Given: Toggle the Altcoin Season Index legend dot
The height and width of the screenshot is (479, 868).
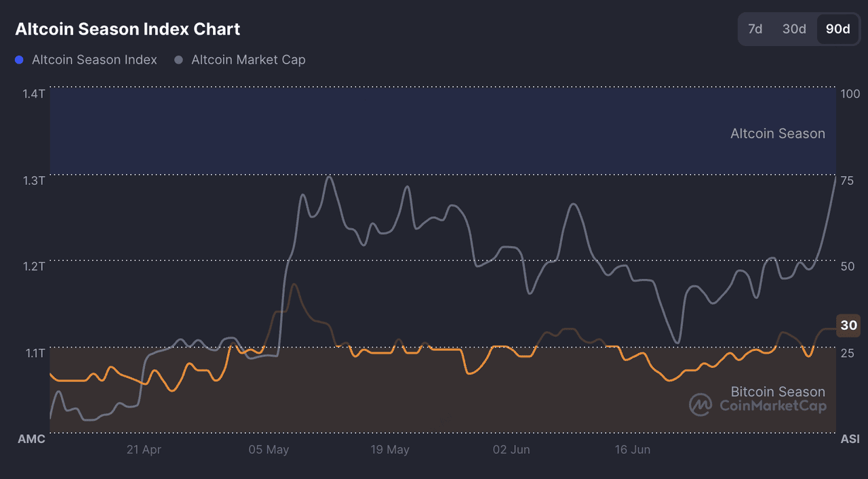Looking at the screenshot, I should tap(18, 60).
